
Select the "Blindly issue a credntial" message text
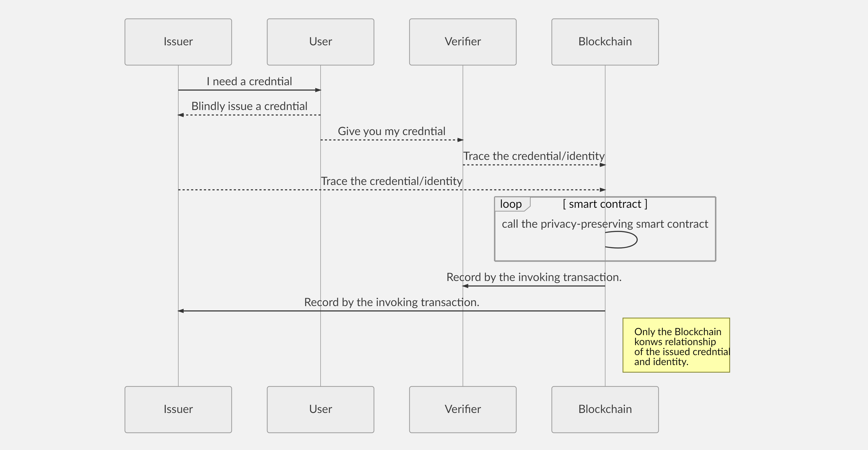[249, 106]
